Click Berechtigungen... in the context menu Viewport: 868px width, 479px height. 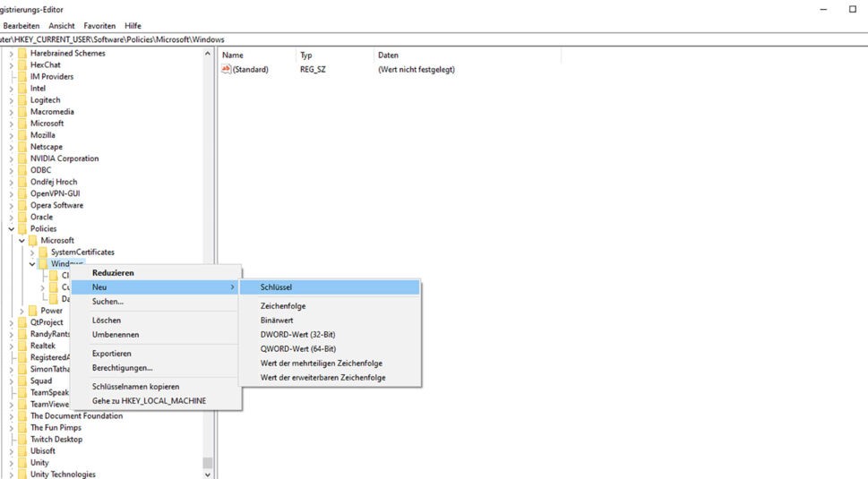pos(156,368)
